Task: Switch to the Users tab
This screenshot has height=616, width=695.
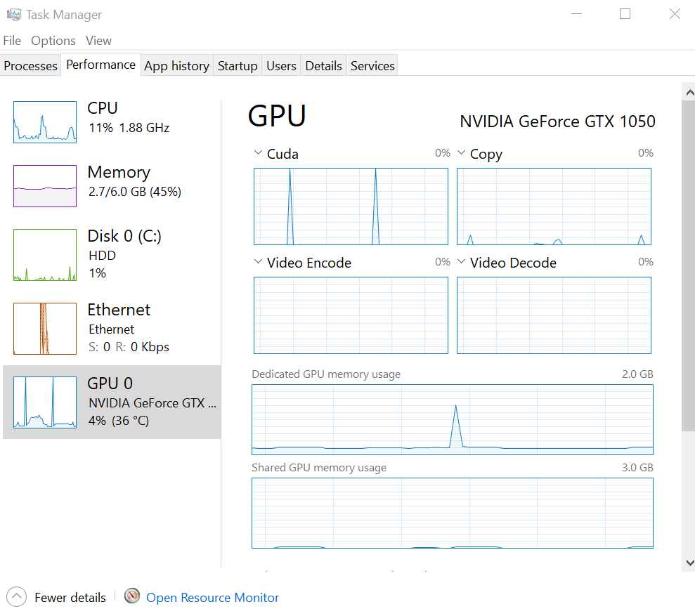Action: click(281, 65)
